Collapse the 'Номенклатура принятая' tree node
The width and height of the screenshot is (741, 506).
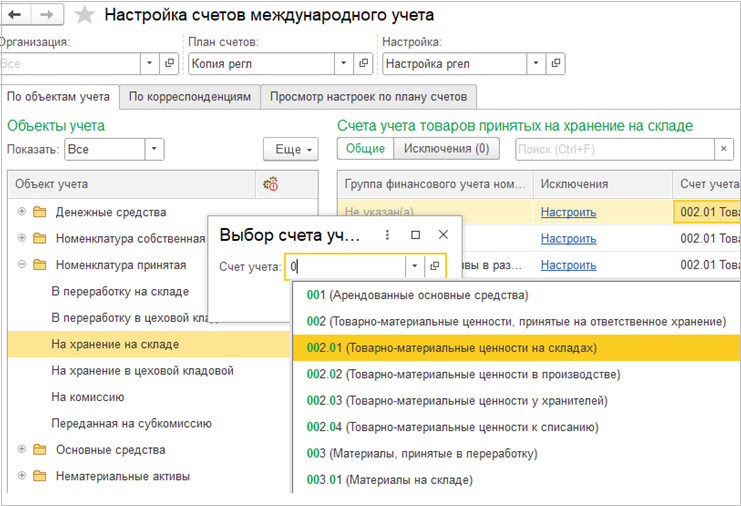point(22,265)
